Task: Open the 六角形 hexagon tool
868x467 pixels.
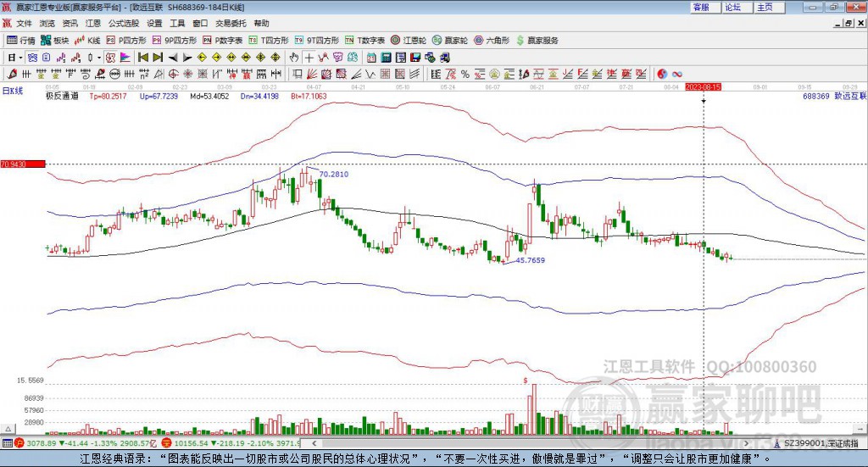Action: pyautogui.click(x=492, y=41)
